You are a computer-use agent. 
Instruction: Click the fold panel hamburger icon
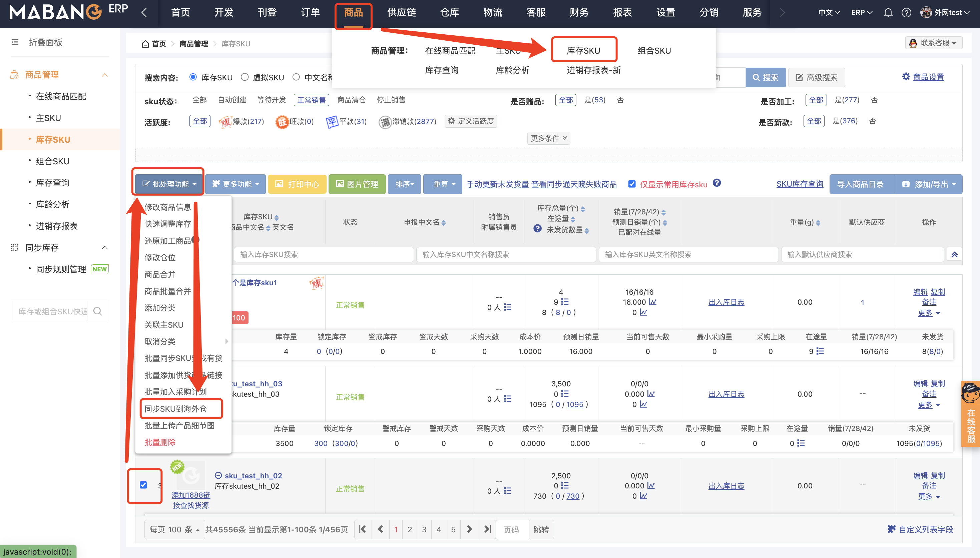coord(15,42)
